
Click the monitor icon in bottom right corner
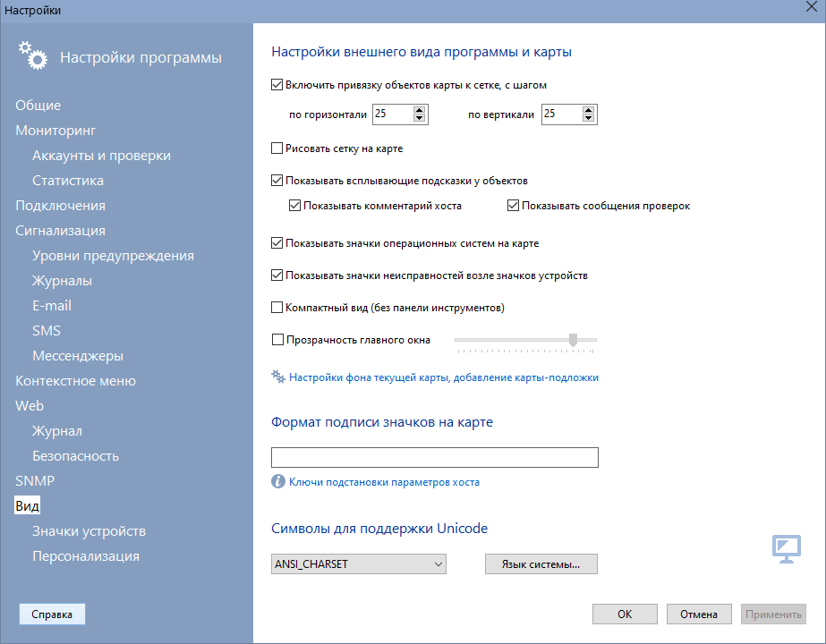[787, 549]
